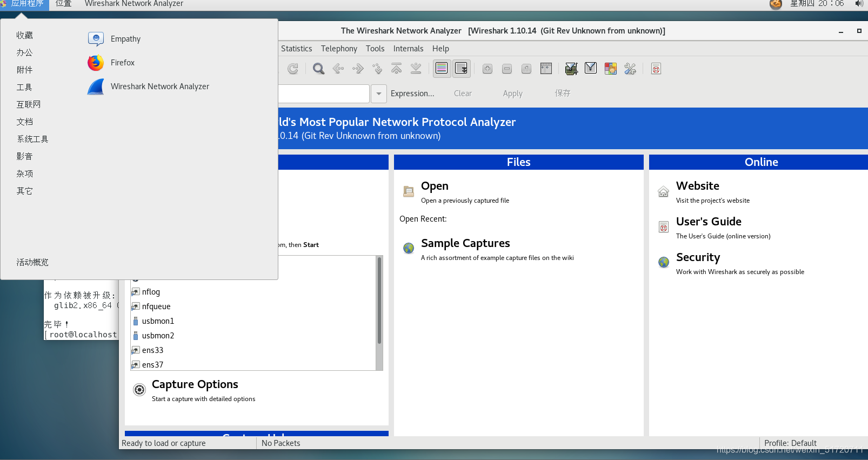Viewport: 868px width, 460px height.
Task: Click the Resize all columns icon
Action: [x=546, y=69]
